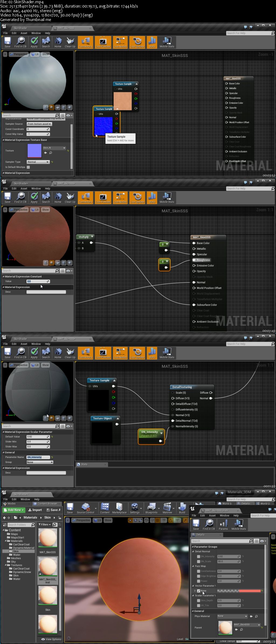Click Save icon beside Source Control
276x644 pixels.
coord(70,508)
